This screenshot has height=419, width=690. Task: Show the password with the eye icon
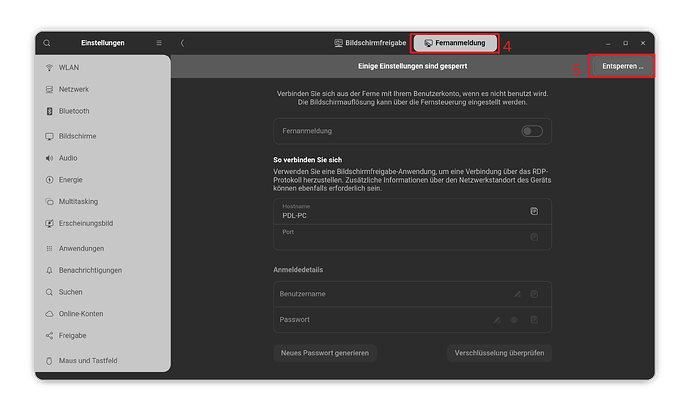coord(514,320)
